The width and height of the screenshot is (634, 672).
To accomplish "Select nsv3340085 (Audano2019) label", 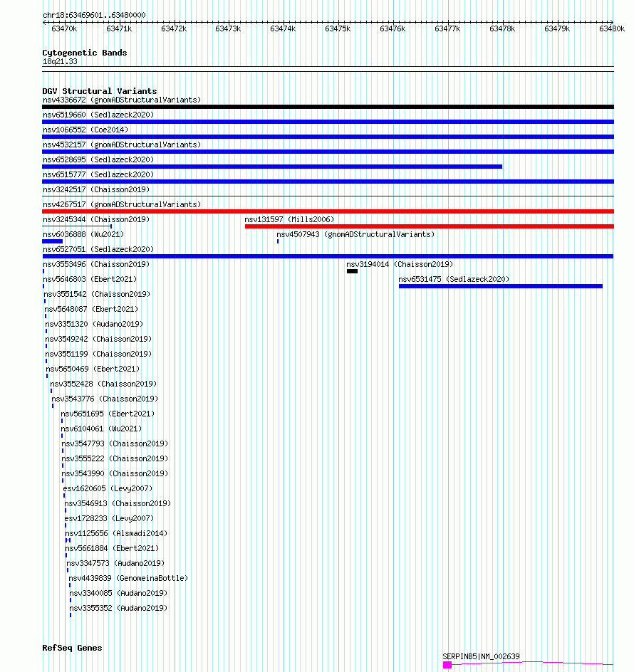I will tap(118, 593).
